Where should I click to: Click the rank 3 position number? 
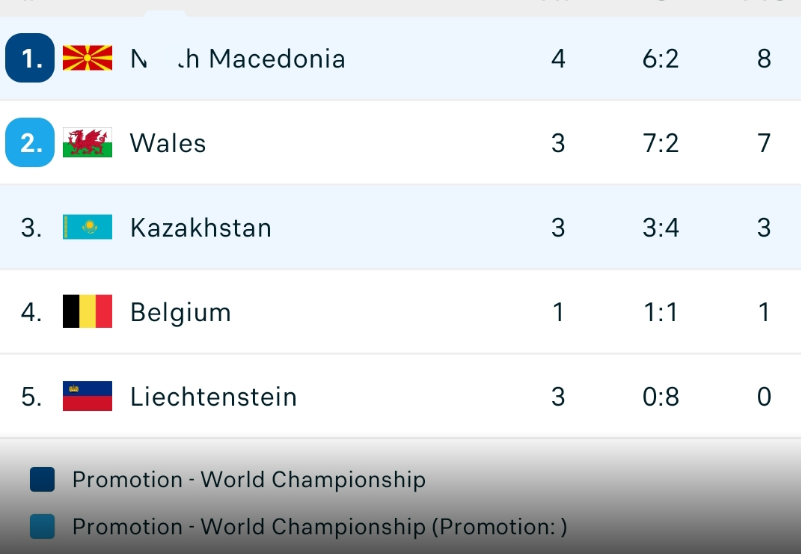point(31,228)
